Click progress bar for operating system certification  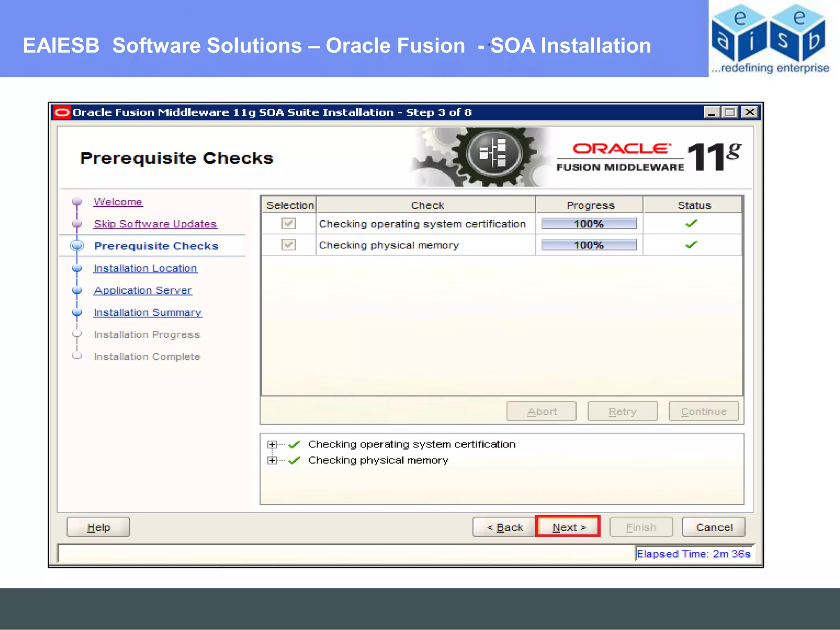point(589,224)
